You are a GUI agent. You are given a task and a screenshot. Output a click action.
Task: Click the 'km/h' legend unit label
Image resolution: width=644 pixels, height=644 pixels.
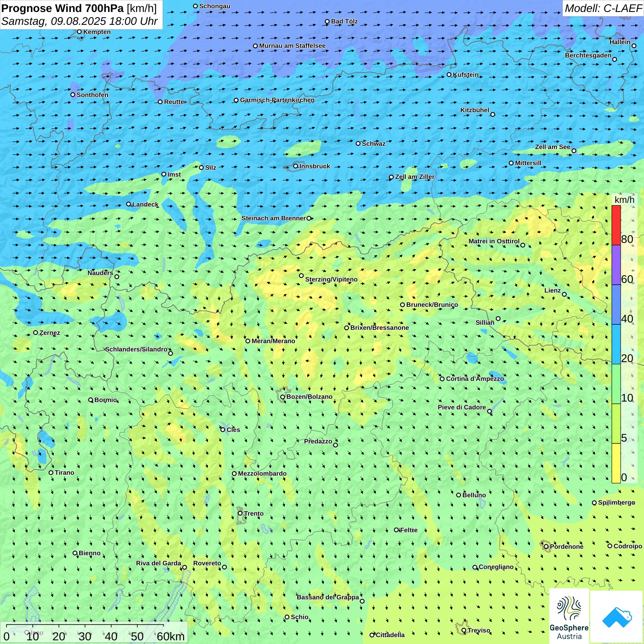[624, 200]
